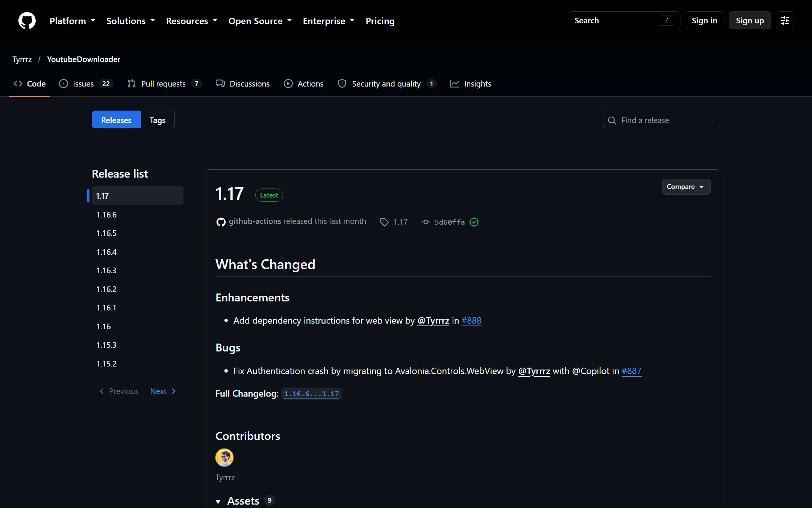Open pull request #887 link
812x508 pixels.
pos(632,371)
